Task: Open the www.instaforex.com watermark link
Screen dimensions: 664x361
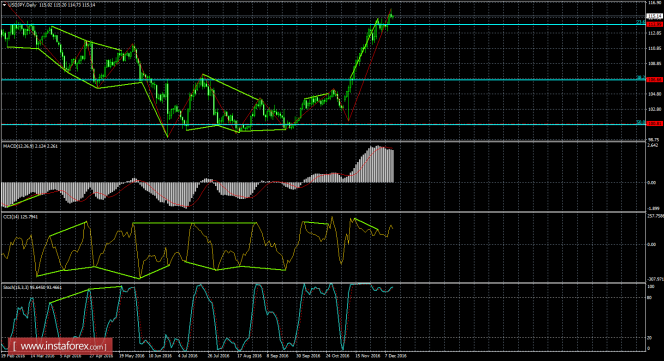Action: [59, 346]
